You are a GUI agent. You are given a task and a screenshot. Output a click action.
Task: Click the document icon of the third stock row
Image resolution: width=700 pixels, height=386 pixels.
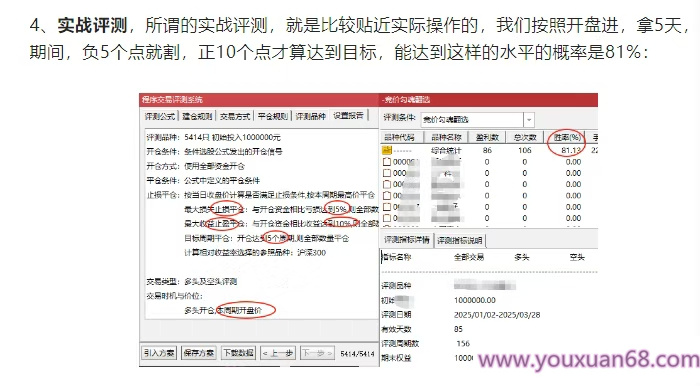(387, 184)
